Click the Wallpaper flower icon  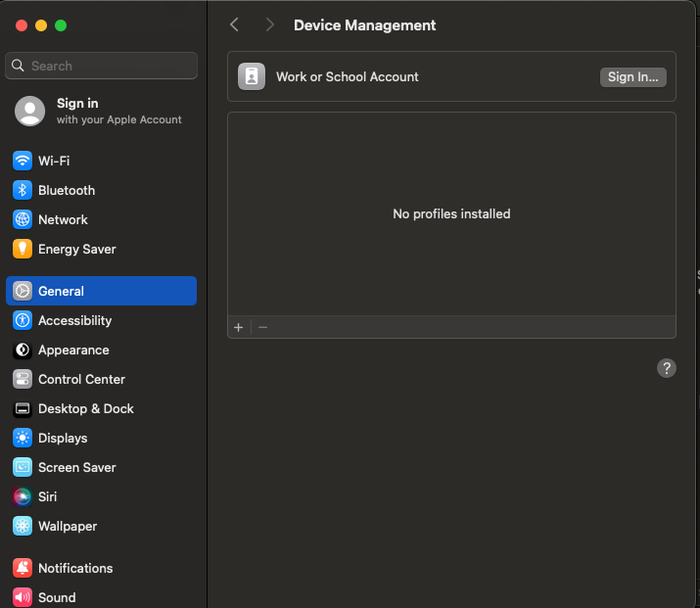tap(23, 527)
